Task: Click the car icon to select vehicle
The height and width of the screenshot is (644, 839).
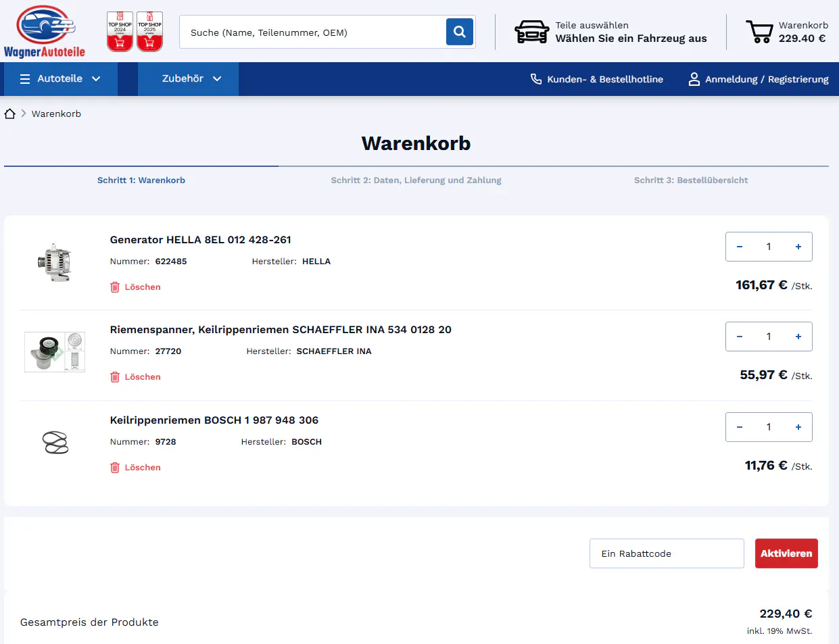Action: coord(532,32)
